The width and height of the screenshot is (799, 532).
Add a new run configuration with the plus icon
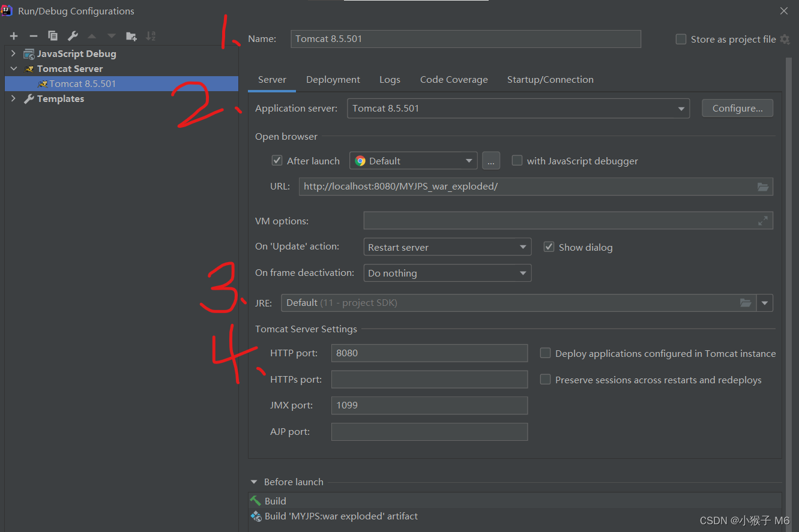click(x=14, y=37)
